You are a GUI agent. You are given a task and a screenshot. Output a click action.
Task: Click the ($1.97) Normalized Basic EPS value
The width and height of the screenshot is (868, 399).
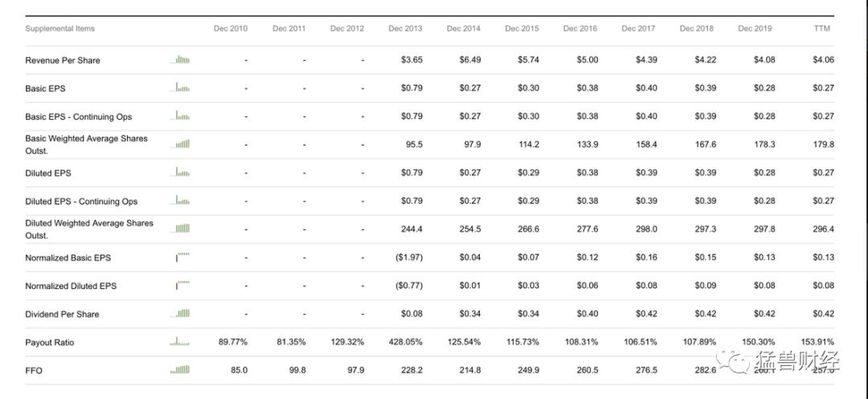point(409,258)
